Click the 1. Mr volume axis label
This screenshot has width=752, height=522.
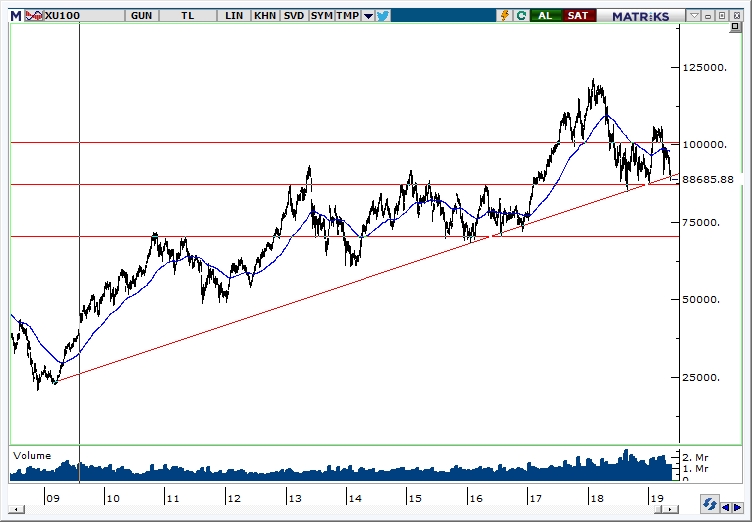[x=695, y=469]
